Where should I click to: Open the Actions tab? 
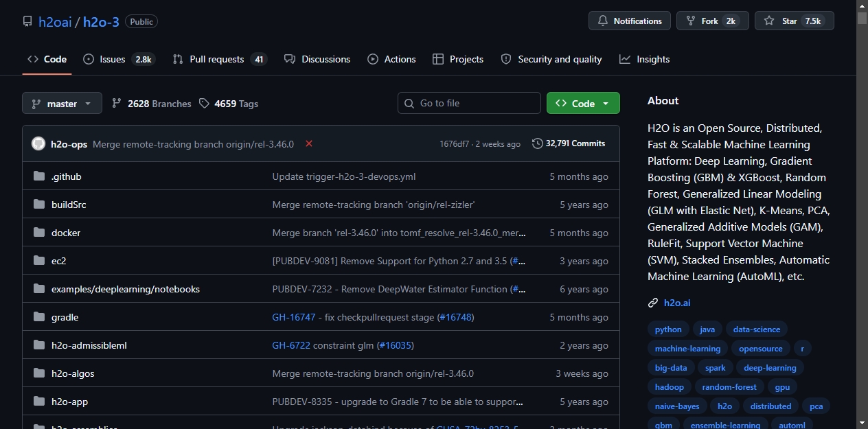[391, 59]
